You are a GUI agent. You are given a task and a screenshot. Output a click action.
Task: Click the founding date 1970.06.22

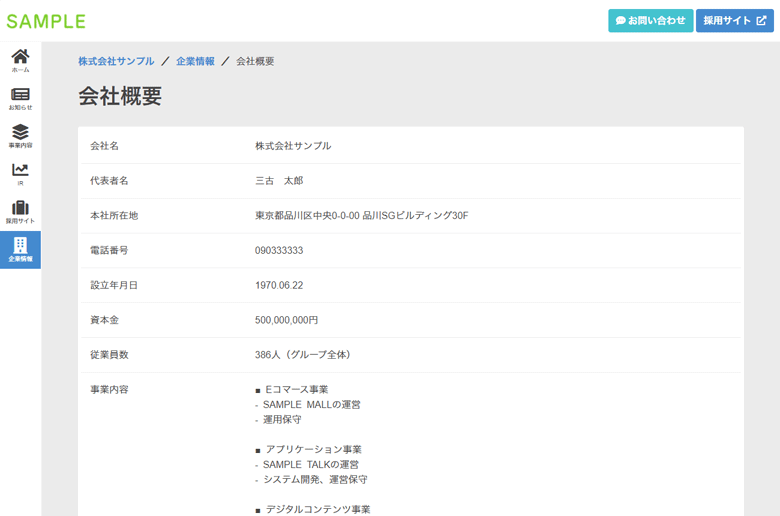(x=279, y=285)
